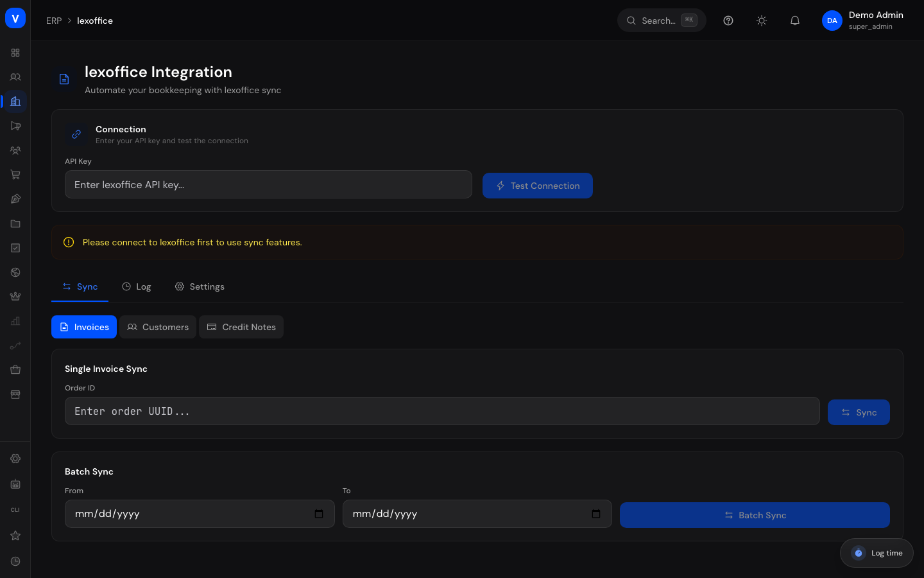The image size is (924, 578).
Task: Open the clock history icon in sidebar
Action: (x=15, y=561)
